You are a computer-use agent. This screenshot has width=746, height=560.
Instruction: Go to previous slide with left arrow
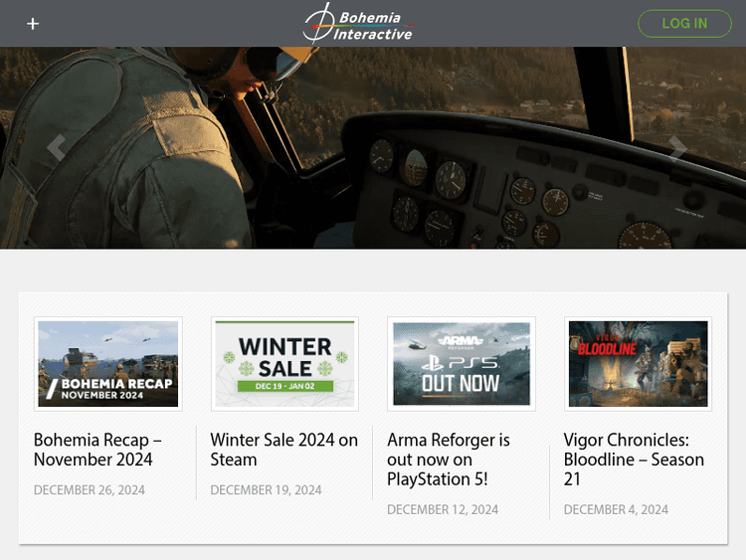tap(56, 148)
